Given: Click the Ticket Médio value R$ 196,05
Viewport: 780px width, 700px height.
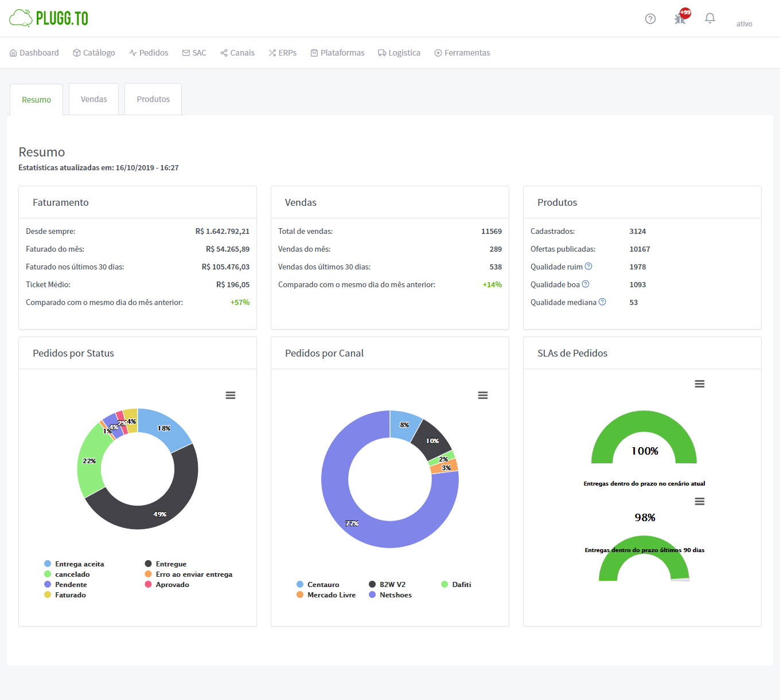Looking at the screenshot, I should (233, 284).
